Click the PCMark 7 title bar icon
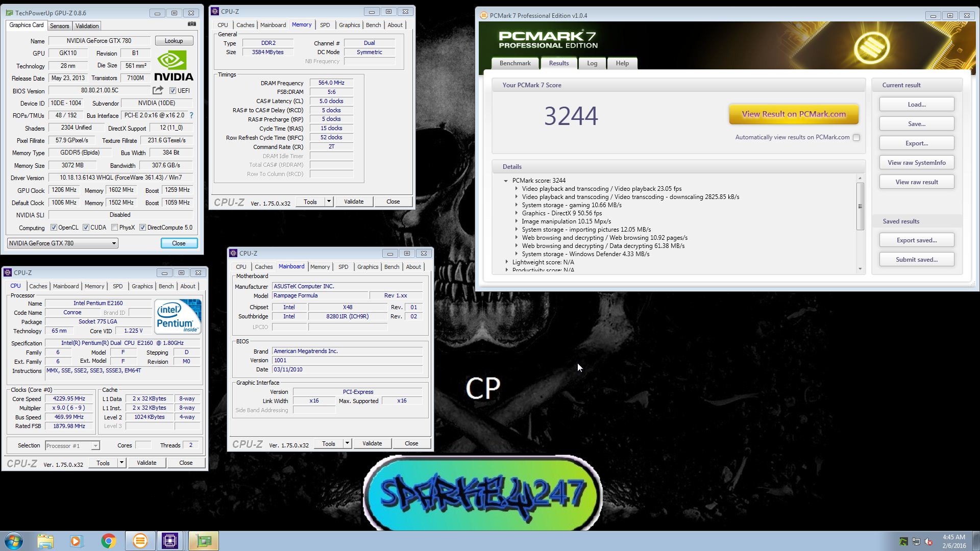980x551 pixels. [x=483, y=15]
